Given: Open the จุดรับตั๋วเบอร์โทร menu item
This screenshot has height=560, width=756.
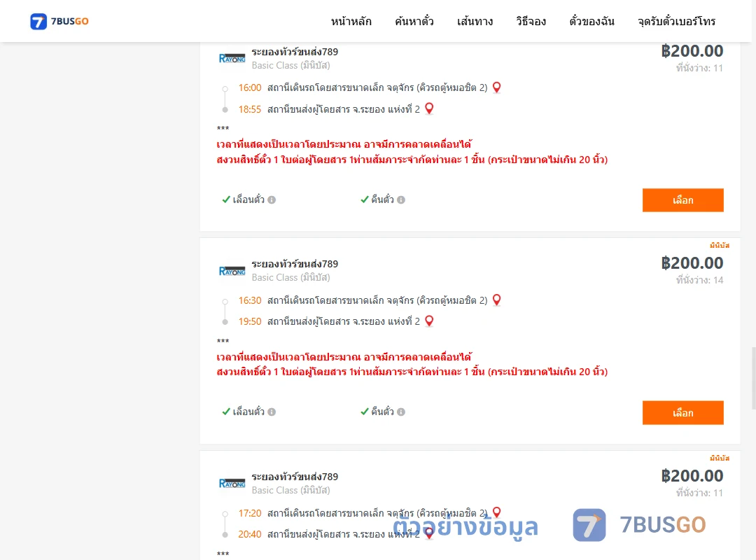Looking at the screenshot, I should pyautogui.click(x=676, y=21).
